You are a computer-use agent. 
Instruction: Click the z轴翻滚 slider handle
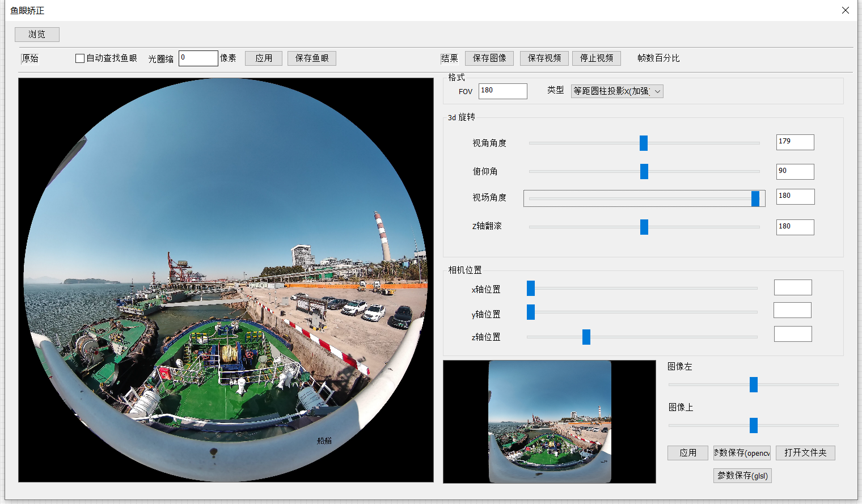[x=644, y=227]
